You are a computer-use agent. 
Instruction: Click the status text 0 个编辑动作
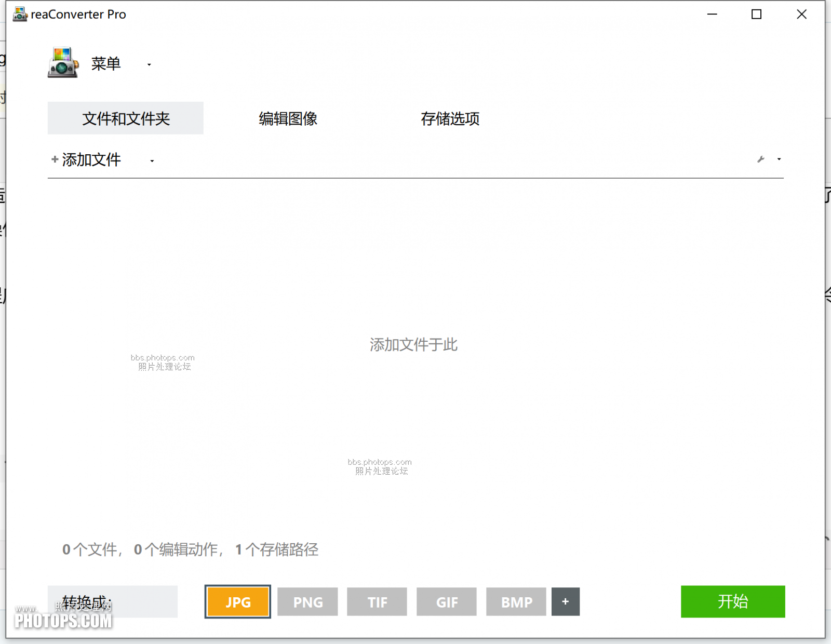point(176,549)
